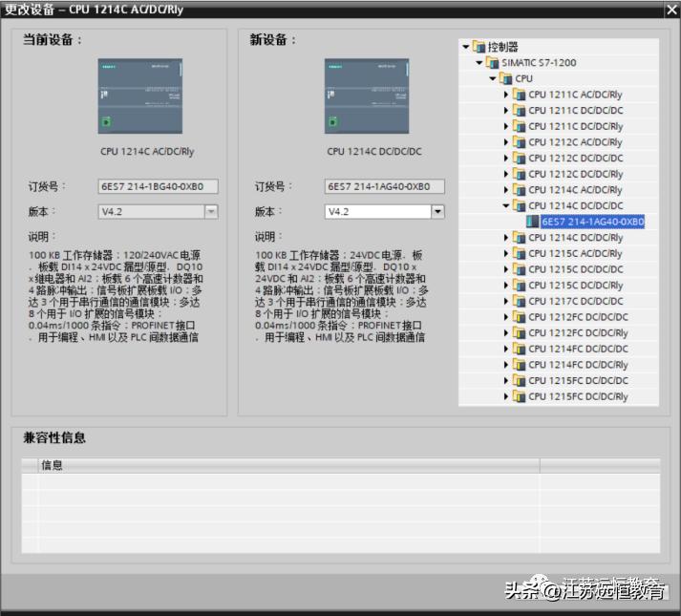681x616 pixels.
Task: Open the current device version dropdown
Action: [x=211, y=212]
